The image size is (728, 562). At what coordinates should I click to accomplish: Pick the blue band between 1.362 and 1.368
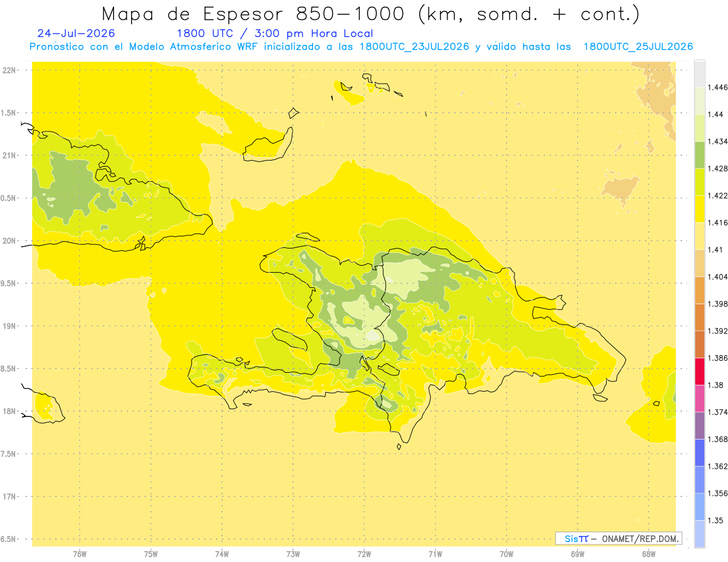click(699, 452)
